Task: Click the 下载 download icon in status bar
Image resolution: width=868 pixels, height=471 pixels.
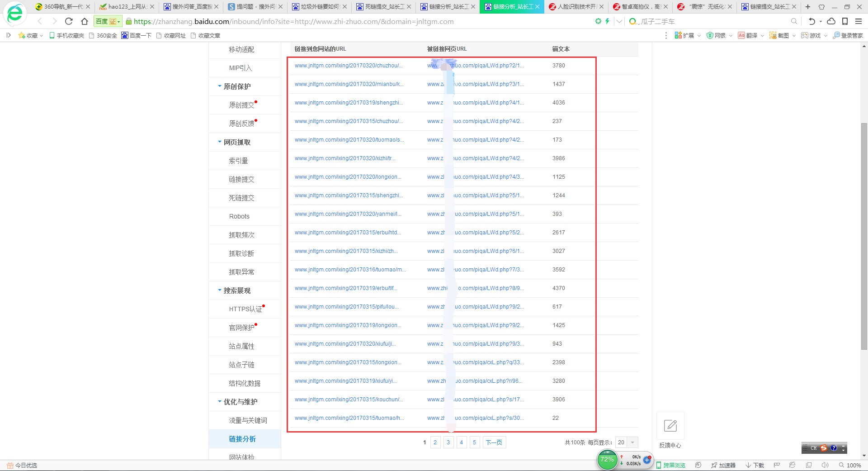Action: click(x=755, y=465)
